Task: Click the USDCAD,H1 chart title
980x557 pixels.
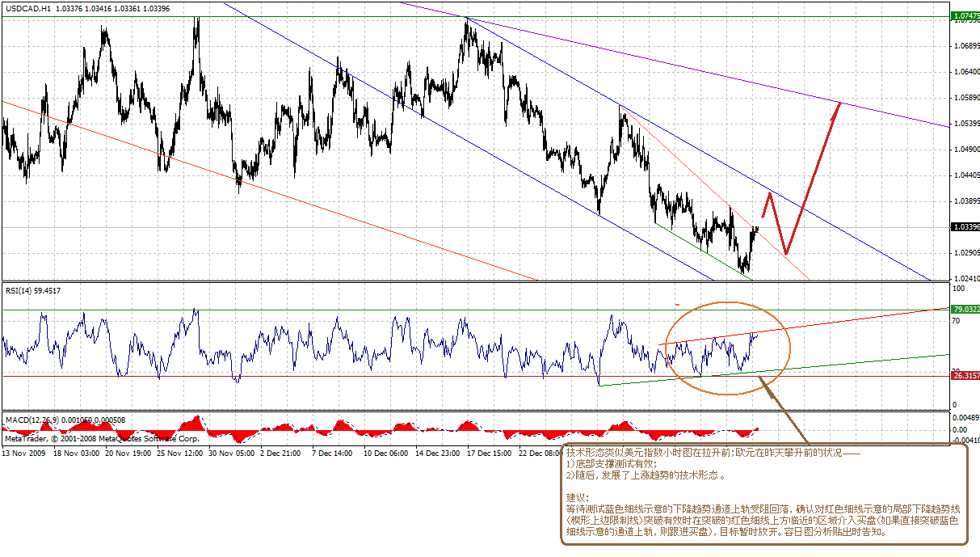Action: point(28,8)
